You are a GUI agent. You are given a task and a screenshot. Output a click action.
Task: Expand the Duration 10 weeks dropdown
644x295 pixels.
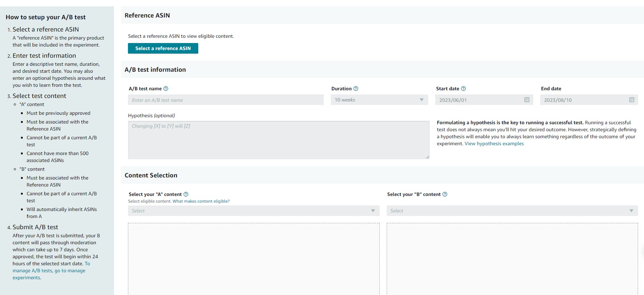point(379,100)
